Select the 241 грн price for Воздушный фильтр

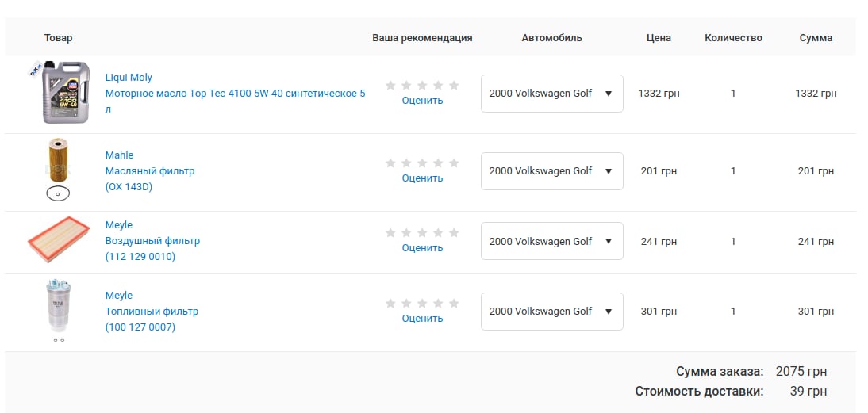click(x=659, y=241)
